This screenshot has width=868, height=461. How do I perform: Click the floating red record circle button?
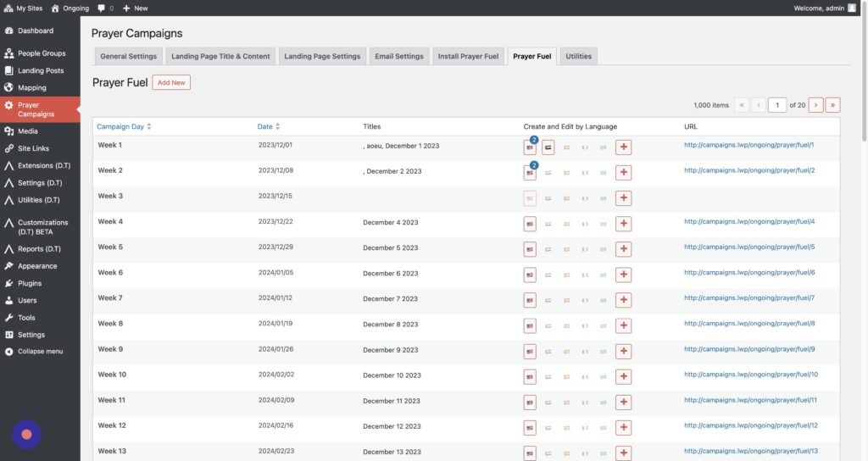coord(26,434)
